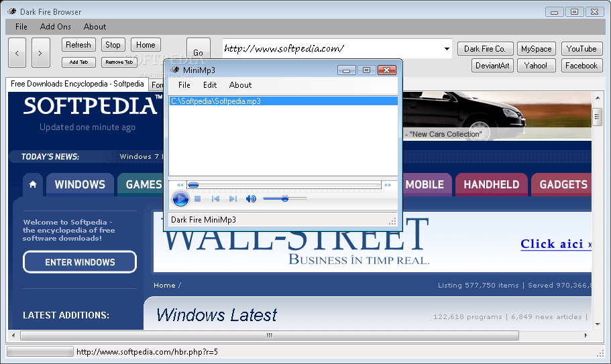Click the Remove Tab button
Image resolution: width=611 pixels, height=364 pixels.
point(119,62)
